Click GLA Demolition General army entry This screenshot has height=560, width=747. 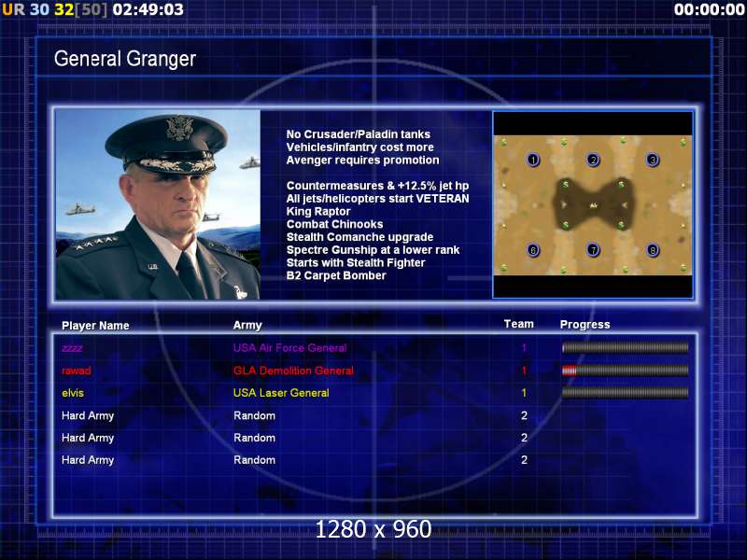[293, 371]
